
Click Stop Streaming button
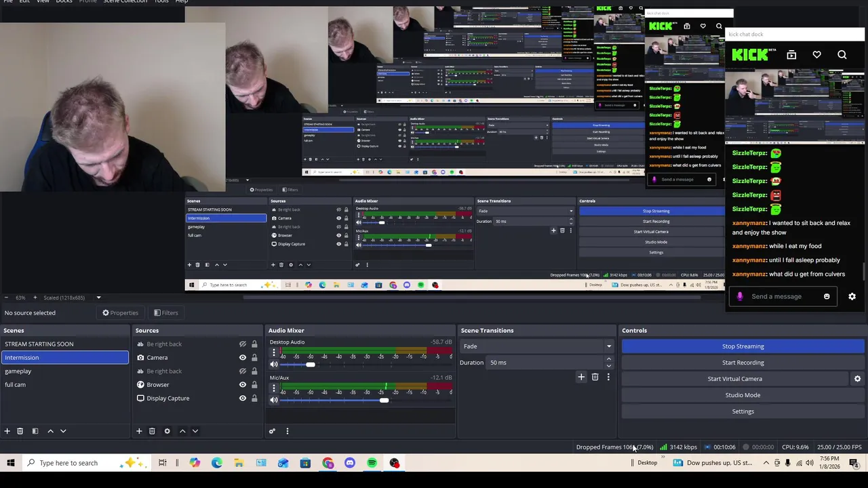point(743,346)
